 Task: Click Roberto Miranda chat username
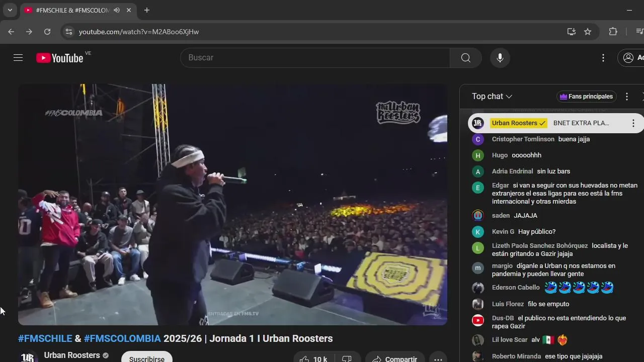[516, 356]
